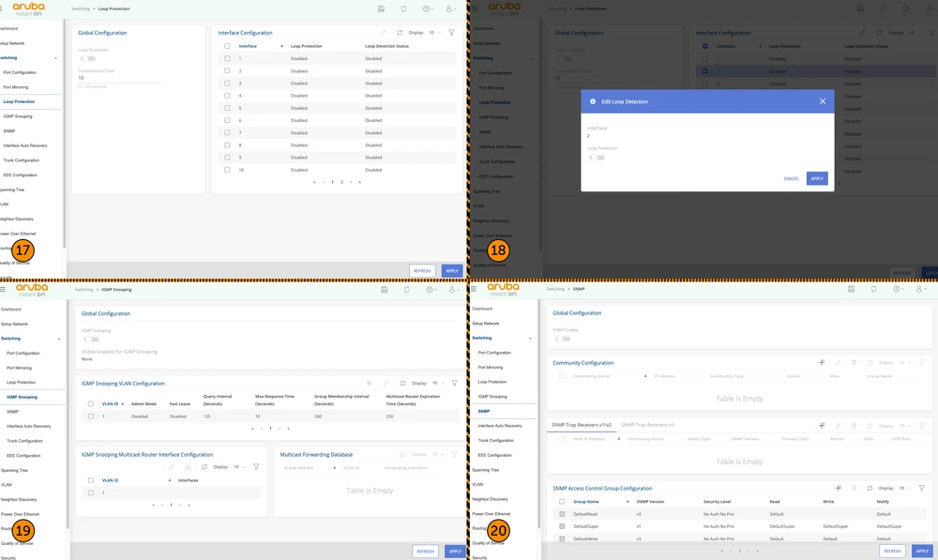Viewport: 938px width, 560px height.
Task: Open Display count dropdown in Multicast Router Interface
Action: (x=240, y=466)
